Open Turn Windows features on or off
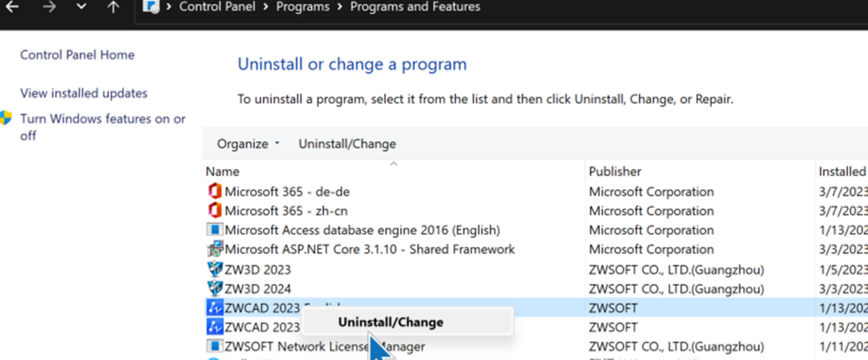 point(103,127)
